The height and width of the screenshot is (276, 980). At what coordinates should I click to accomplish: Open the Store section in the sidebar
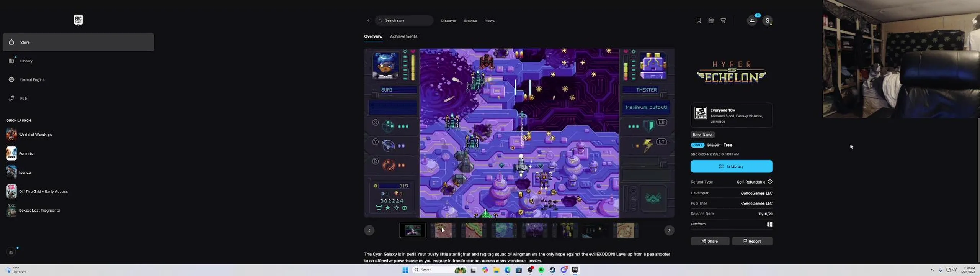[x=78, y=42]
